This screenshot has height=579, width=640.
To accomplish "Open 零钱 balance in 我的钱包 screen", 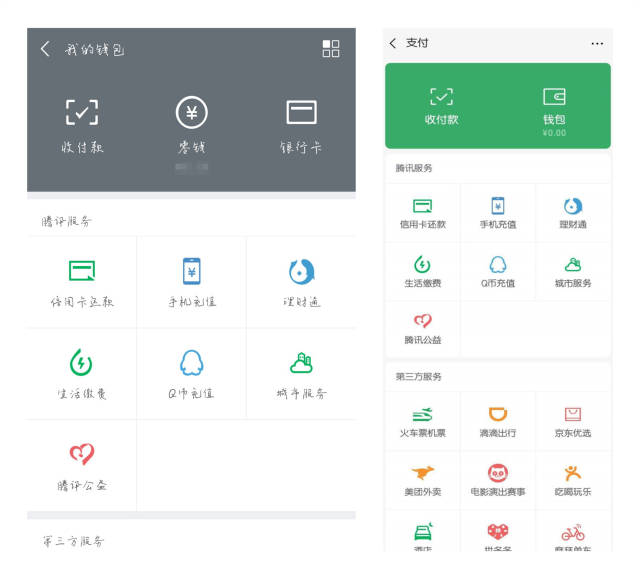I will [x=191, y=126].
